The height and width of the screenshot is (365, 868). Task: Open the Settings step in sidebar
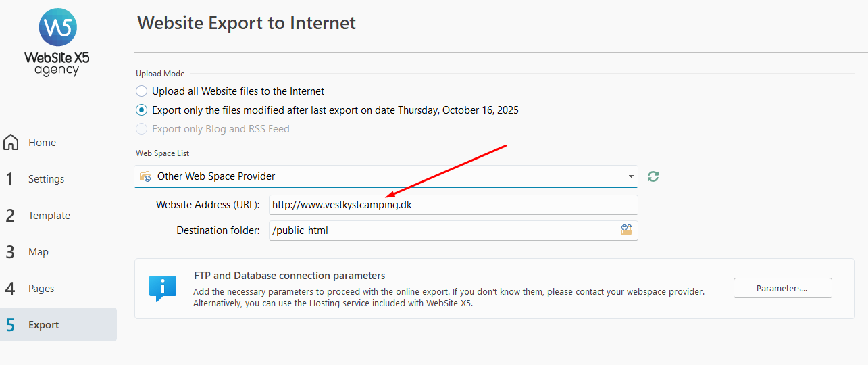(x=46, y=179)
